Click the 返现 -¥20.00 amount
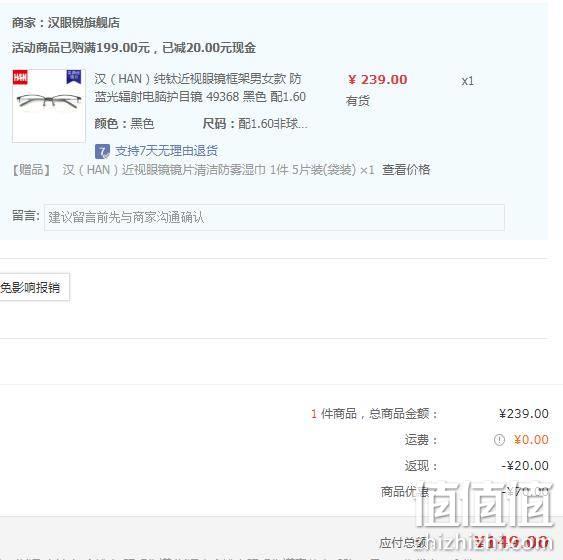This screenshot has height=560, width=563. click(x=525, y=466)
